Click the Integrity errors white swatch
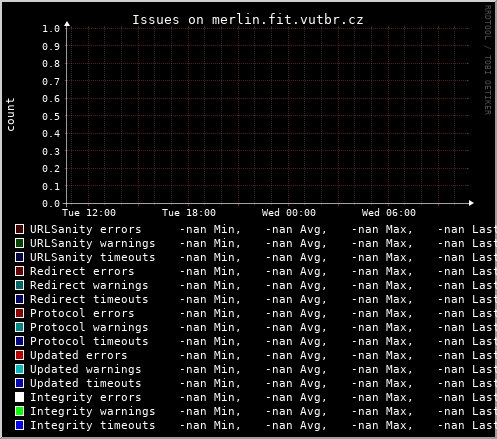This screenshot has height=439, width=497. click(x=20, y=397)
